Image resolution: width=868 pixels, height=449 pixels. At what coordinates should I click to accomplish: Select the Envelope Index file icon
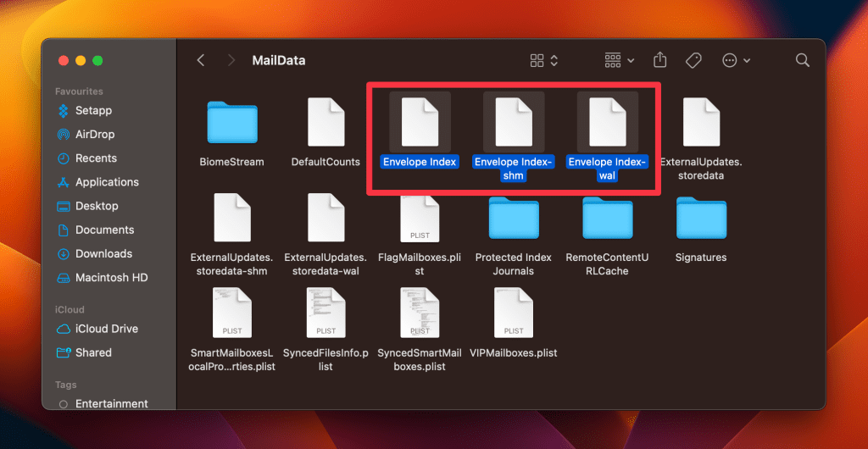pos(420,122)
